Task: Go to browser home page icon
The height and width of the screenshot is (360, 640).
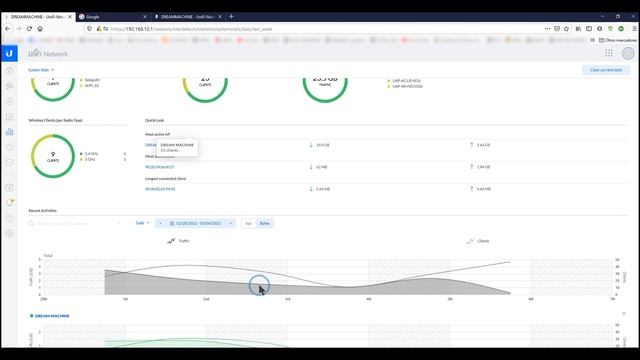Action: coord(40,29)
